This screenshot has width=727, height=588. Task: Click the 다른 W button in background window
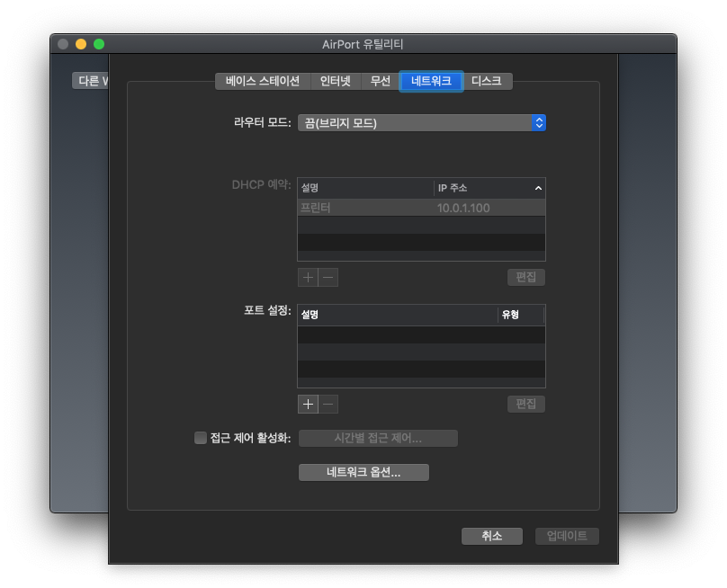[x=91, y=81]
